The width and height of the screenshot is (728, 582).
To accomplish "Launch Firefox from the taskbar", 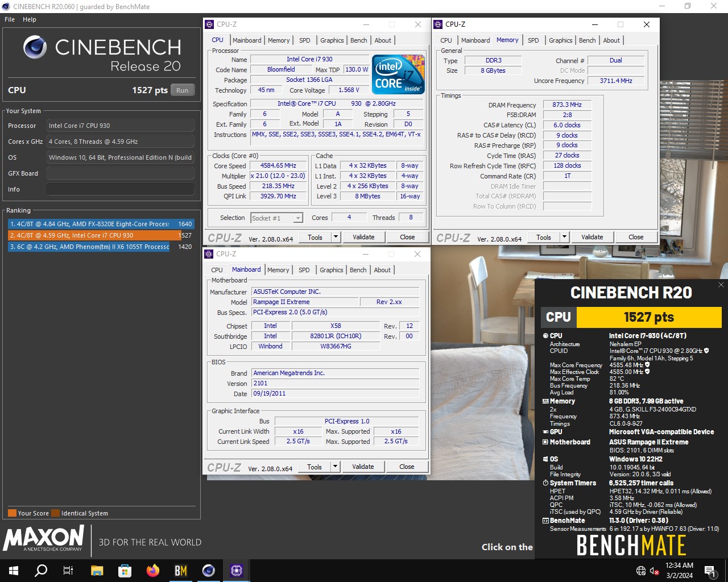I will (x=152, y=571).
